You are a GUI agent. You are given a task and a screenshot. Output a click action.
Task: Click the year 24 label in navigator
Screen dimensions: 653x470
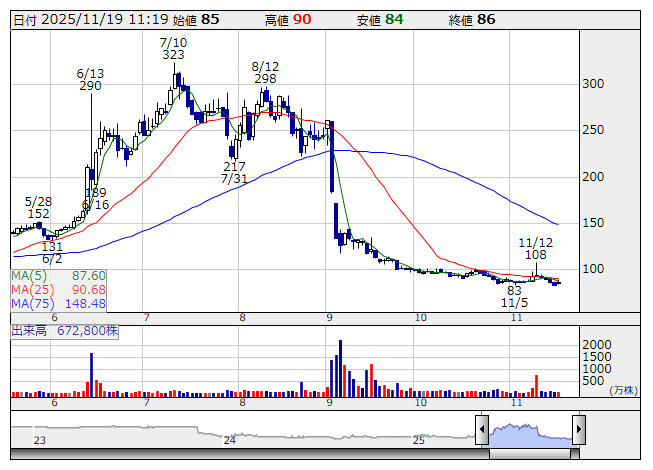tap(229, 440)
